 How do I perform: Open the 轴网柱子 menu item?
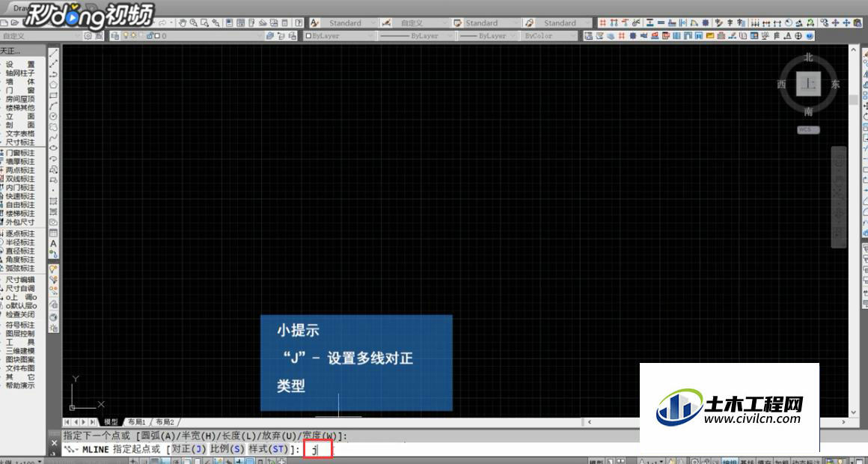[x=20, y=73]
